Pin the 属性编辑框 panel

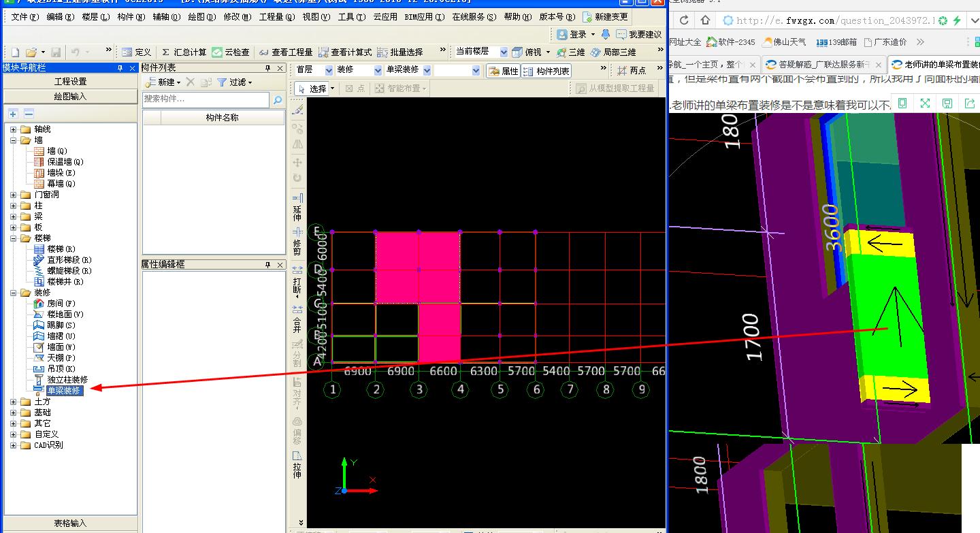(268, 264)
